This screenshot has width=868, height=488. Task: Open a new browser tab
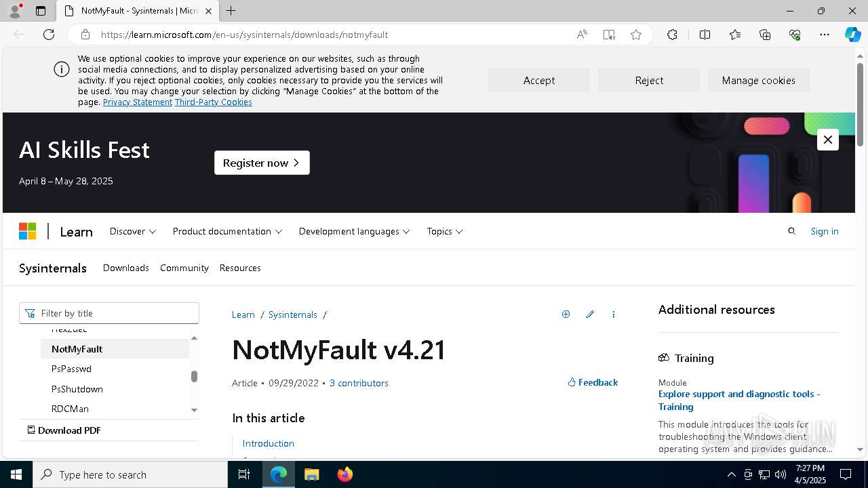point(231,11)
